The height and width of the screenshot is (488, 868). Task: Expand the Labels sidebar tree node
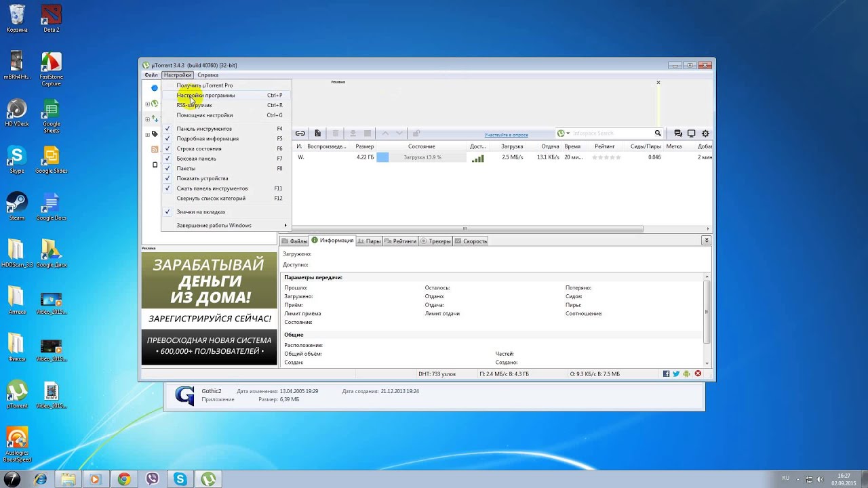(147, 134)
